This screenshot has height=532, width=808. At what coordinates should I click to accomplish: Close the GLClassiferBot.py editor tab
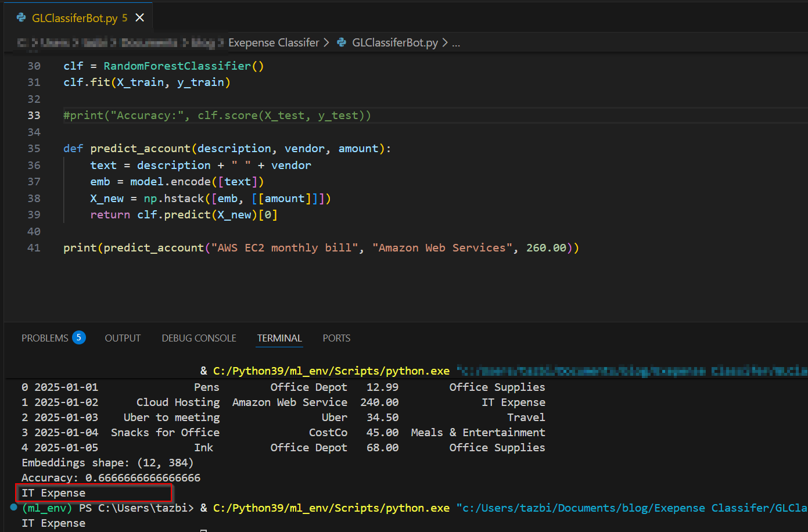[139, 18]
